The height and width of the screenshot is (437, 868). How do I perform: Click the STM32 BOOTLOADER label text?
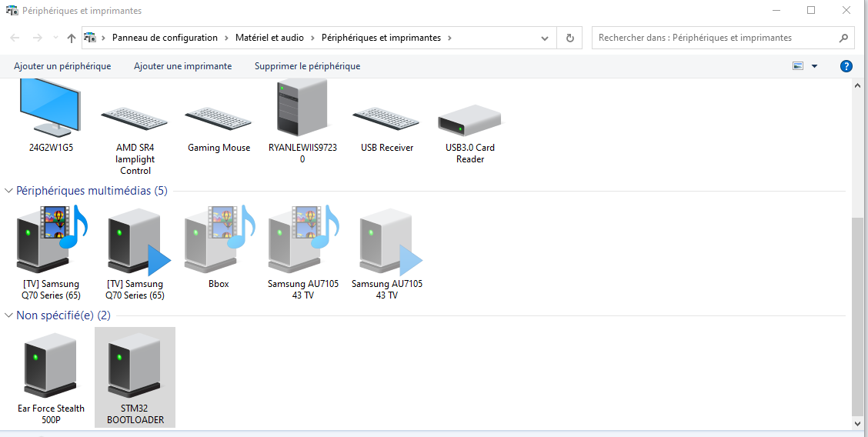pyautogui.click(x=135, y=415)
